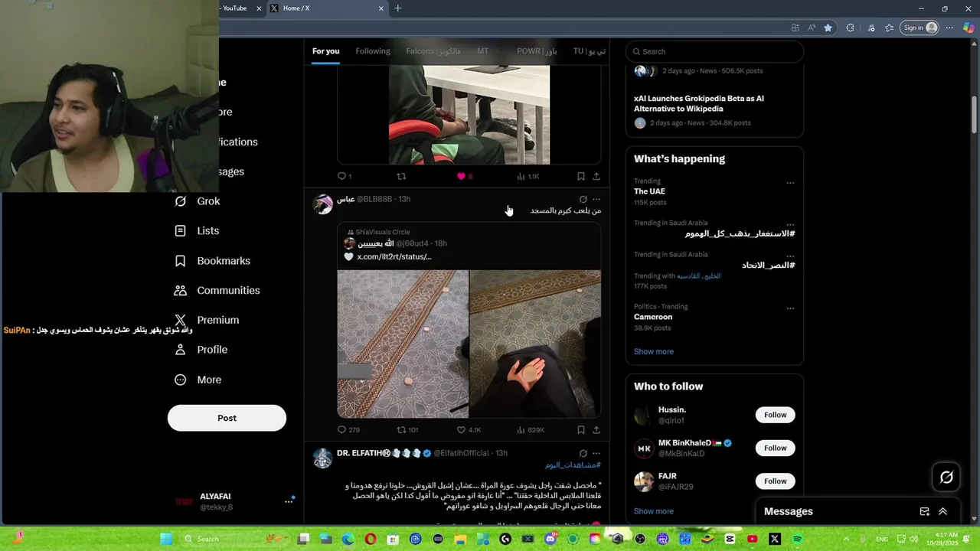Open Spotify from the taskbar
The height and width of the screenshot is (551, 980).
(x=797, y=539)
